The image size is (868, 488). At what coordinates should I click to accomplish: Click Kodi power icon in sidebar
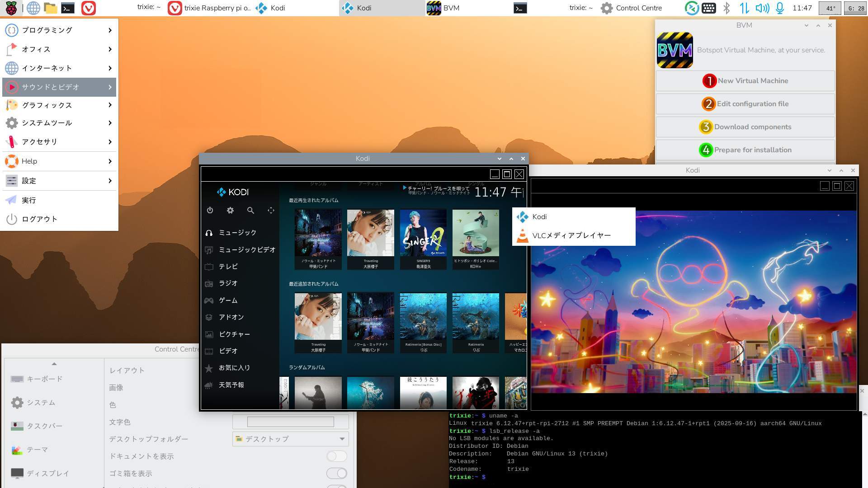[210, 211]
